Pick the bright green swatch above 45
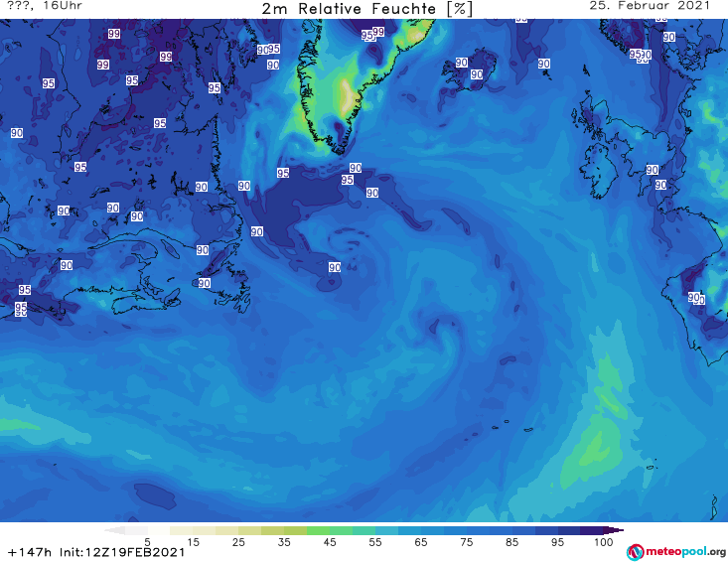 point(318,530)
